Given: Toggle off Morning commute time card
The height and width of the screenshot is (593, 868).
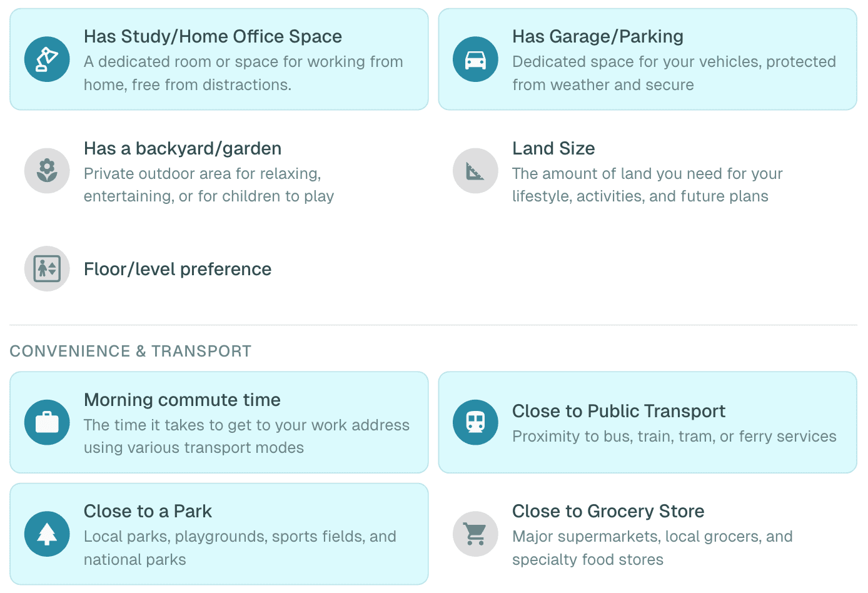Looking at the screenshot, I should pos(219,422).
